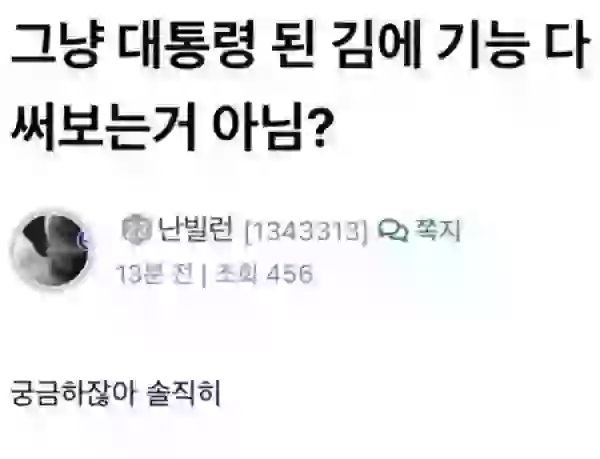Click the author's round profile avatar
The height and width of the screenshot is (459, 600).
(x=51, y=251)
